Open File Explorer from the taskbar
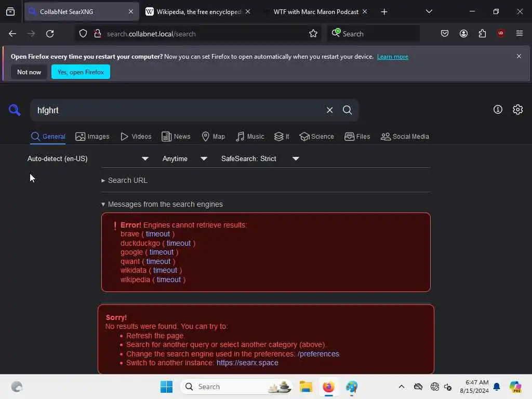532x399 pixels. point(305,387)
